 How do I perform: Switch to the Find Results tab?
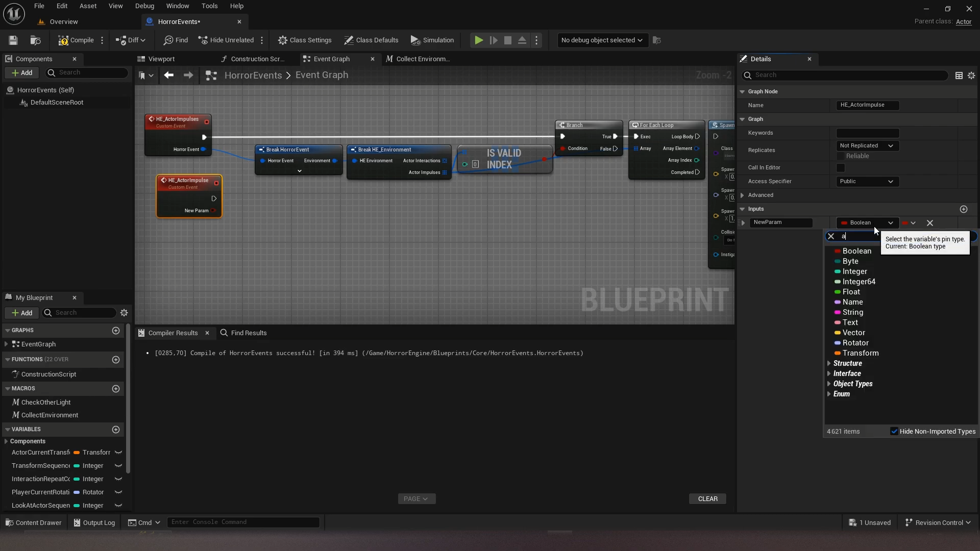(x=243, y=333)
